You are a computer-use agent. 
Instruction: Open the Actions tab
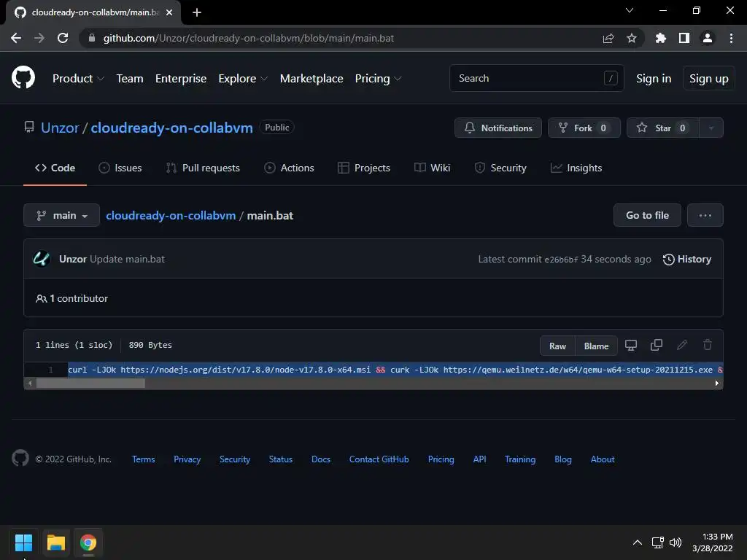289,168
